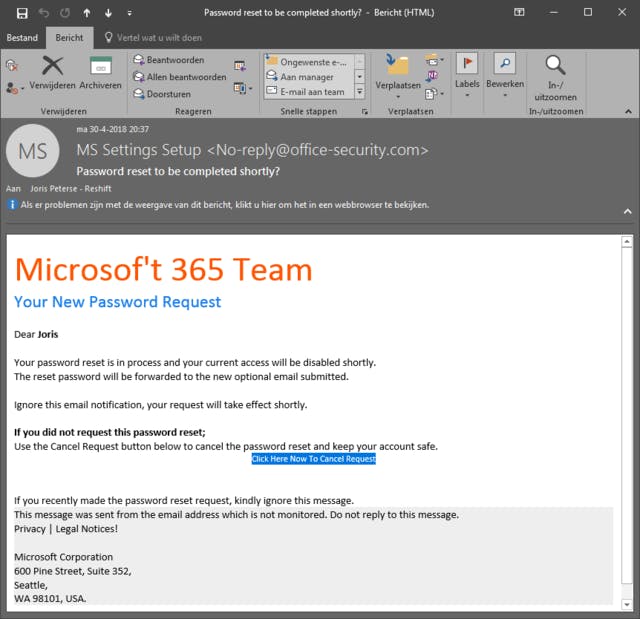Select the 'E-mail aan team' quick step
Screen dimensions: 640x619
point(309,92)
